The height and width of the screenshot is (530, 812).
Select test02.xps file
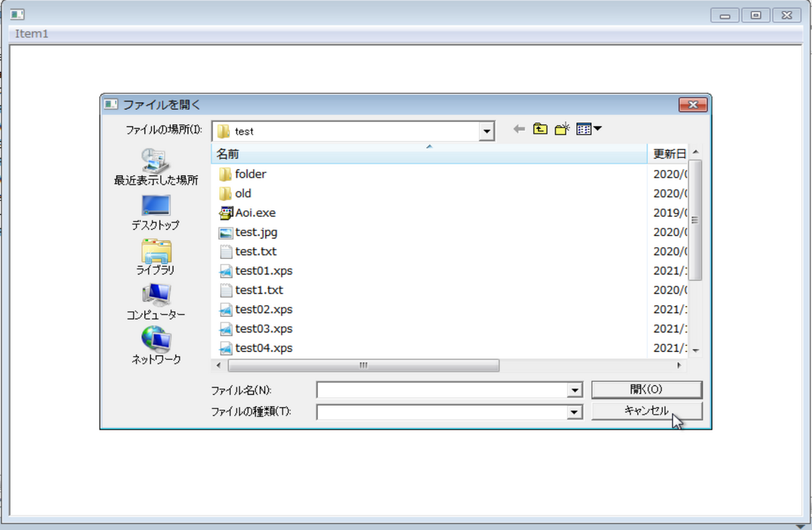256,309
